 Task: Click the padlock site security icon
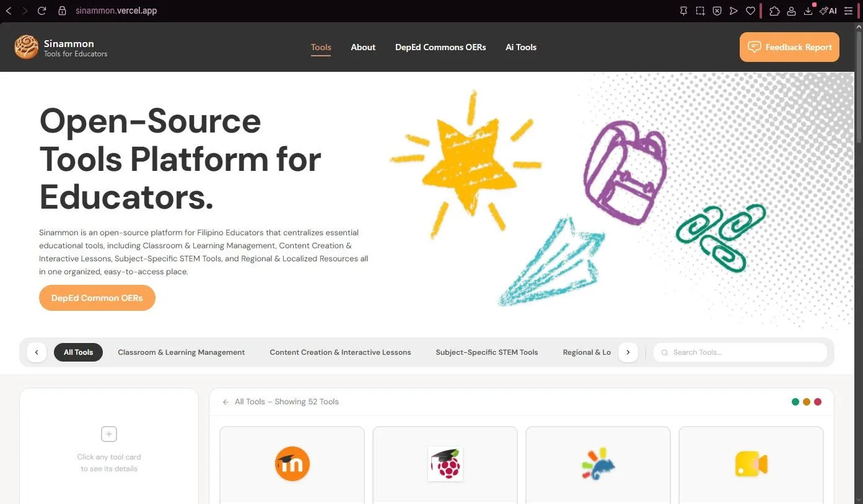click(x=62, y=11)
